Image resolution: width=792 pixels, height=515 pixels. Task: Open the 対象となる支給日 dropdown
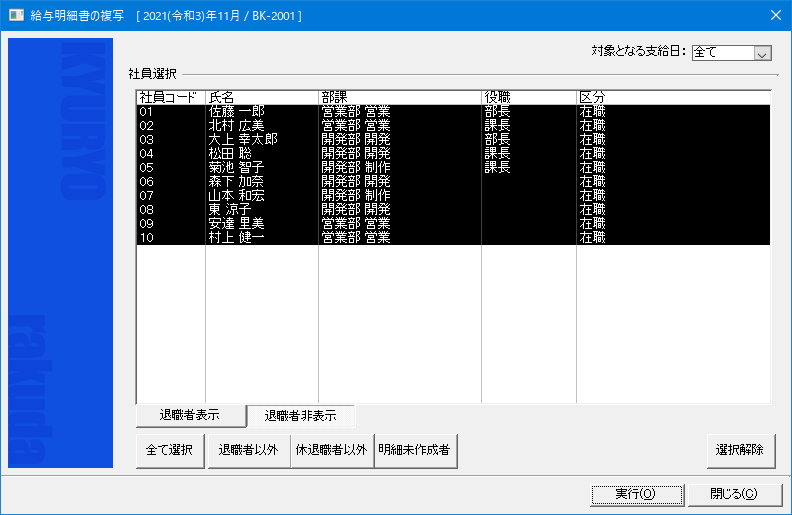coord(762,53)
